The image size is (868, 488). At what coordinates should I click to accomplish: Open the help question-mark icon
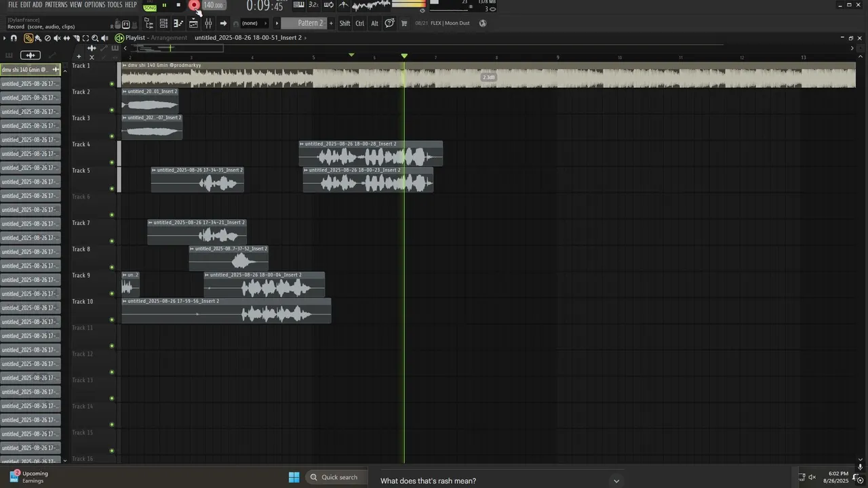pos(390,23)
